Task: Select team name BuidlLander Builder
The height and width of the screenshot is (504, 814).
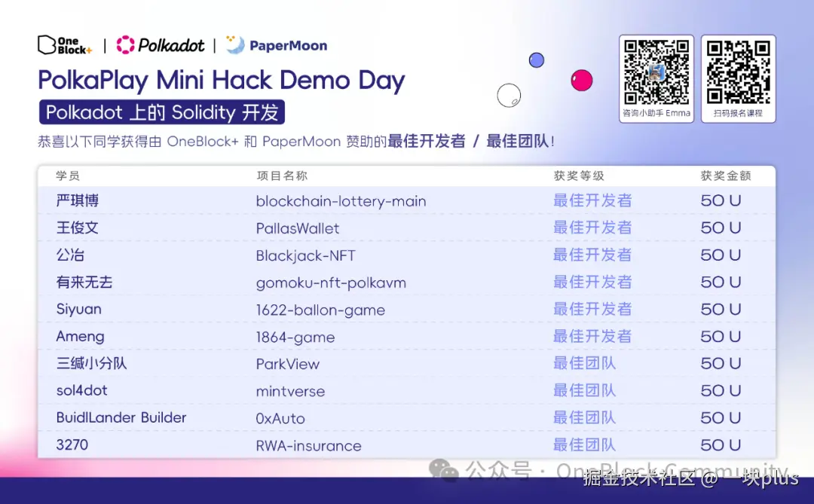Action: coord(121,417)
